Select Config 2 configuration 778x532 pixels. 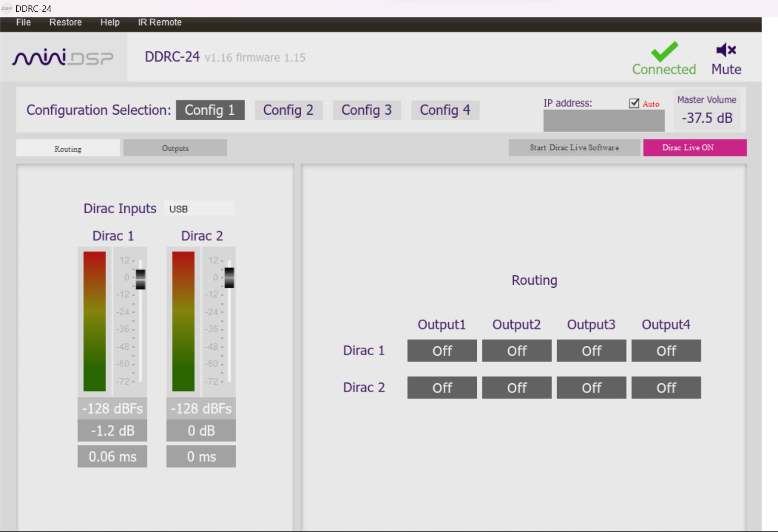[288, 110]
